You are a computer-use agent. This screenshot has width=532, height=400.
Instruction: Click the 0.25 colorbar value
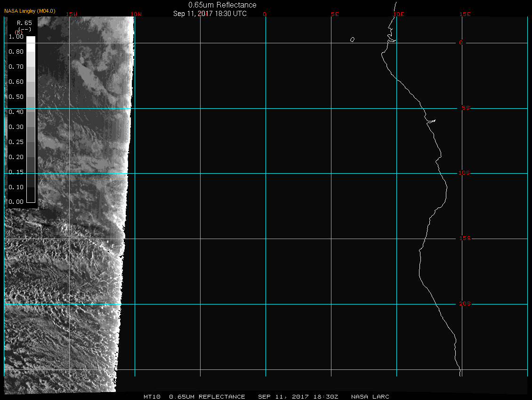(16, 142)
